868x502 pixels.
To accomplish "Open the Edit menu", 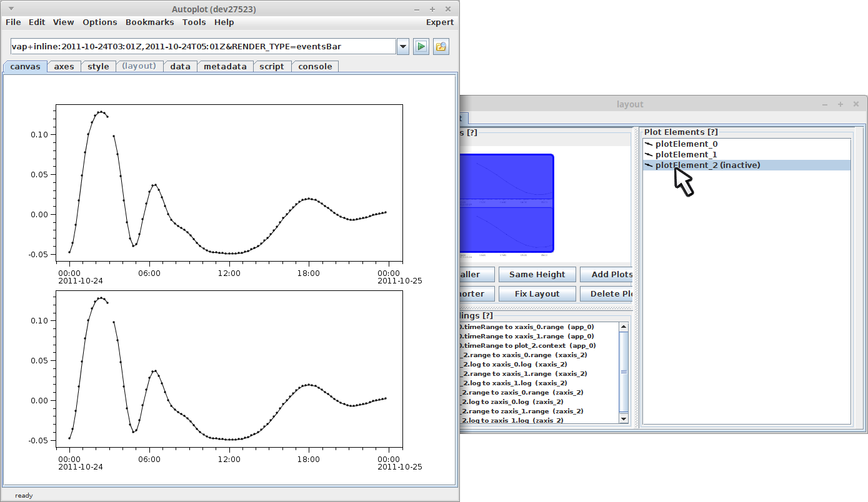I will [x=37, y=22].
